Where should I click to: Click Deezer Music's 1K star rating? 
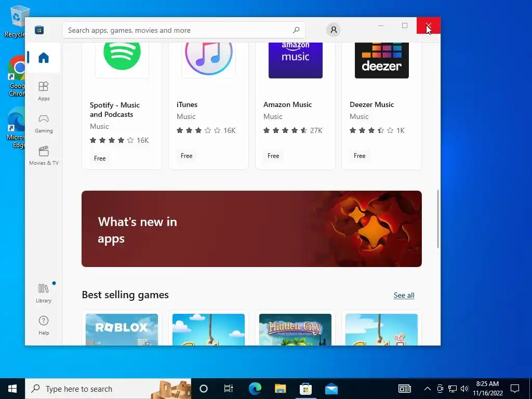click(x=377, y=130)
